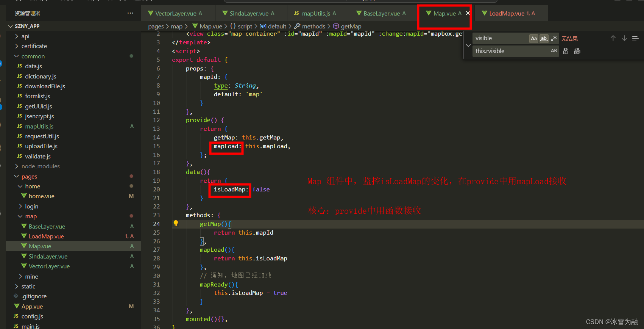This screenshot has height=329, width=644.
Task: Click 'getMap' in the breadcrumb
Action: point(351,27)
